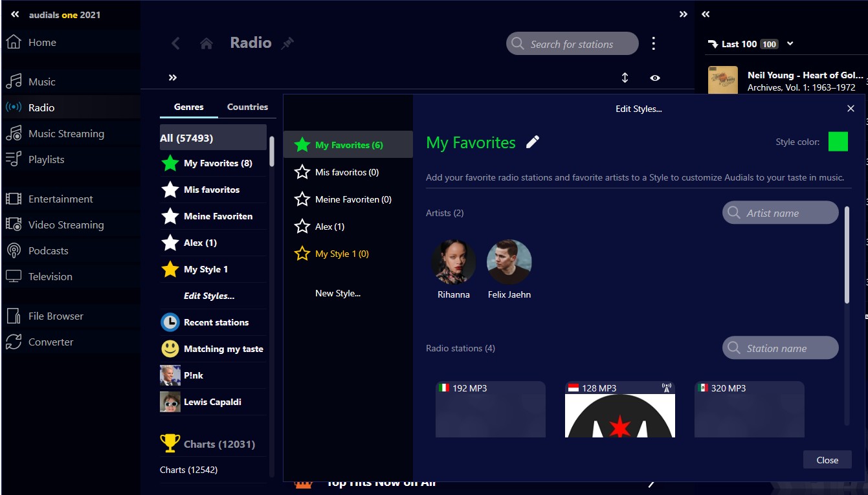The image size is (868, 495).
Task: Switch to the Countries tab
Action: [247, 107]
